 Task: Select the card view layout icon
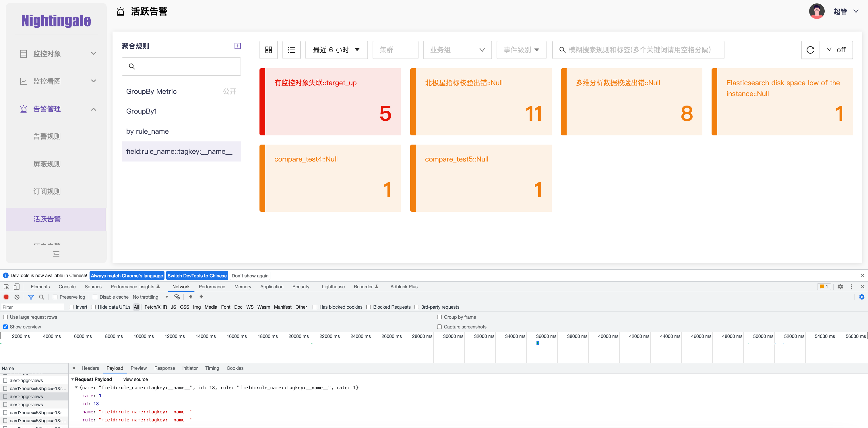click(x=268, y=50)
